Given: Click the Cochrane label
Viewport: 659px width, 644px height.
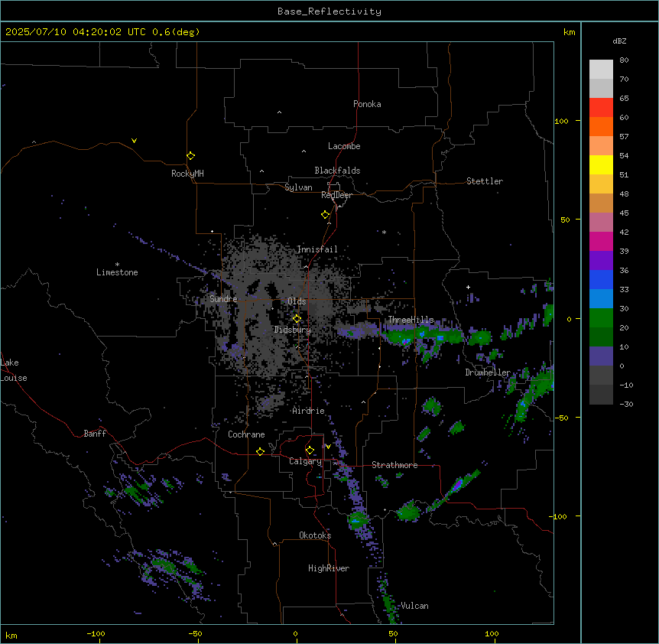Looking at the screenshot, I should [246, 434].
